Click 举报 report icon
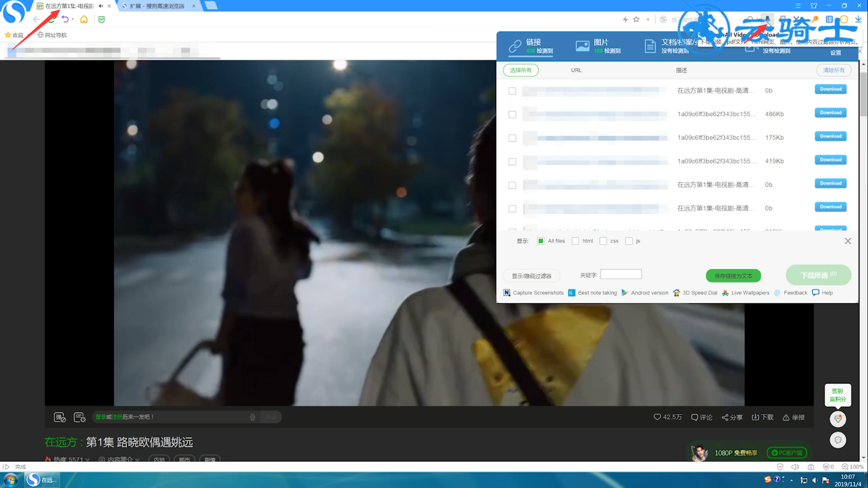The width and height of the screenshot is (868, 488). [x=793, y=417]
